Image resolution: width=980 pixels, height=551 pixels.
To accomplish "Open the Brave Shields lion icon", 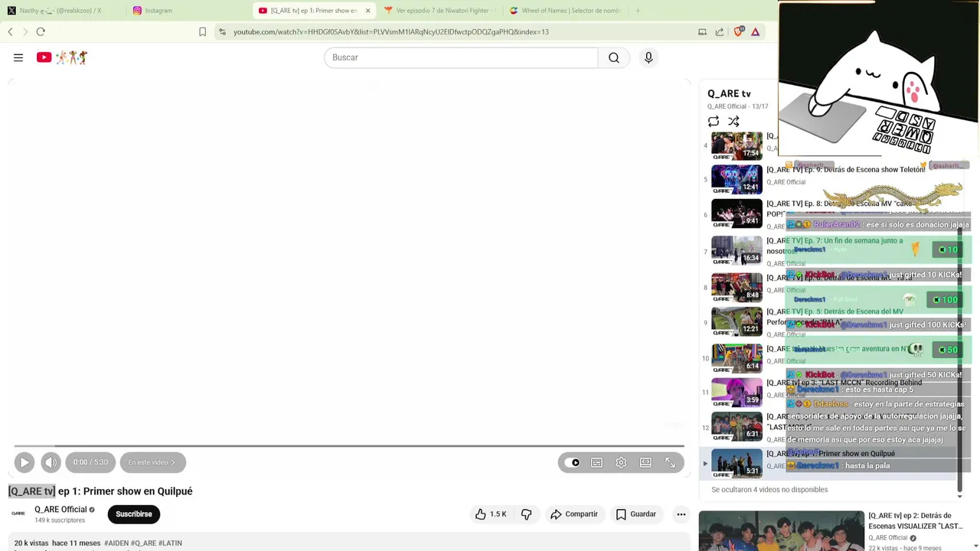I will click(x=739, y=31).
